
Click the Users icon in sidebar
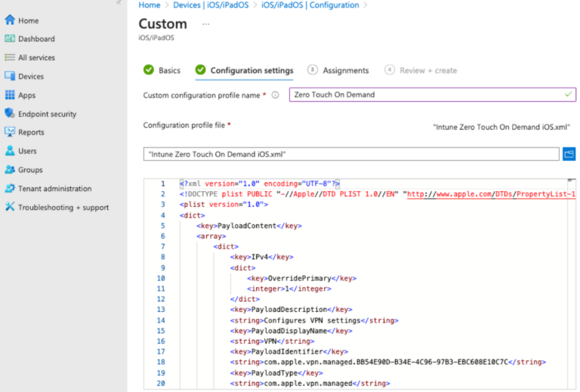pyautogui.click(x=10, y=151)
